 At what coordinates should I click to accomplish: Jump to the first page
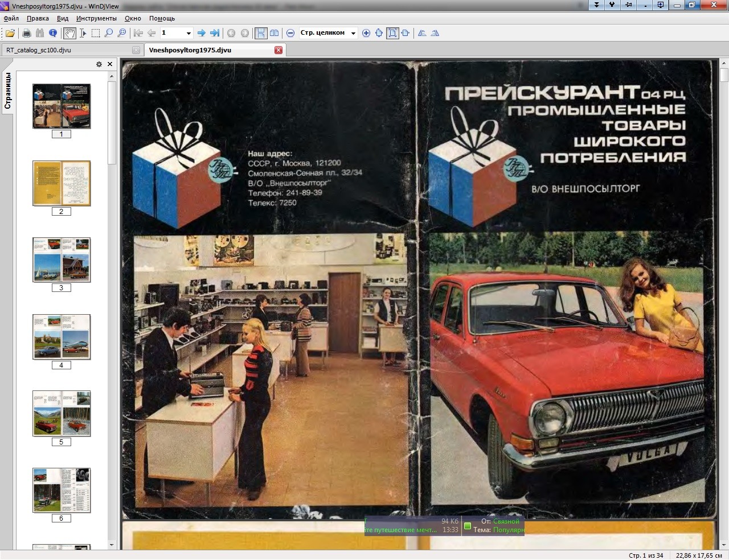[138, 33]
